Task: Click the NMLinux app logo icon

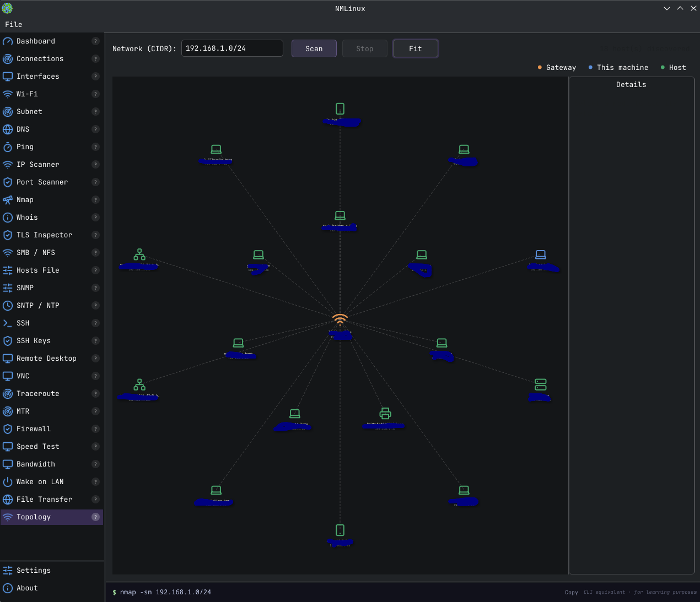Action: point(7,8)
